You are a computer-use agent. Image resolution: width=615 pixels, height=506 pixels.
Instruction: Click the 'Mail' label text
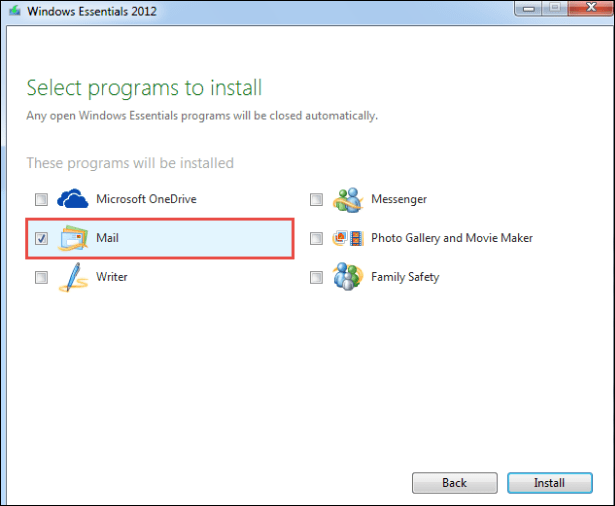pos(107,238)
